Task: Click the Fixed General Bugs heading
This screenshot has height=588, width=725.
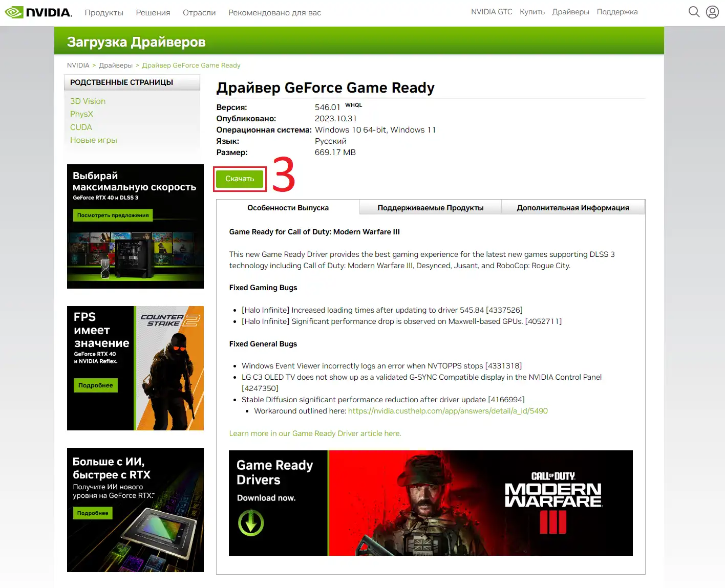Action: (263, 344)
